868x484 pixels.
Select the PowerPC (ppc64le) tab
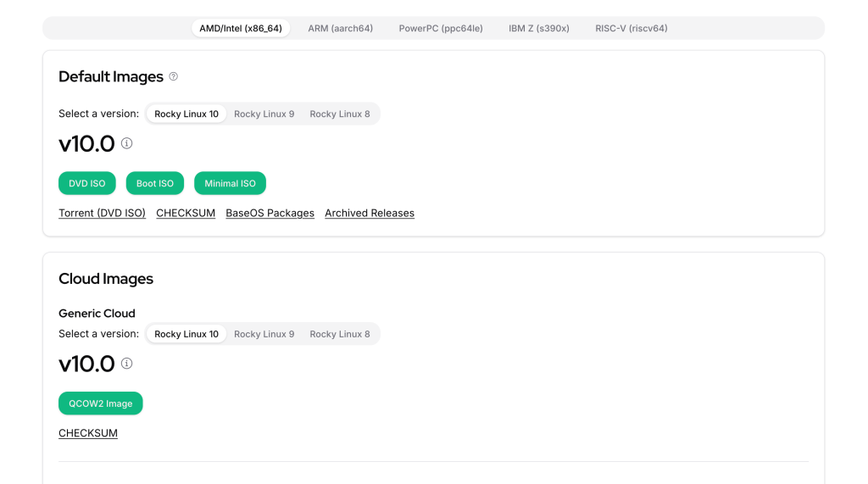click(441, 28)
